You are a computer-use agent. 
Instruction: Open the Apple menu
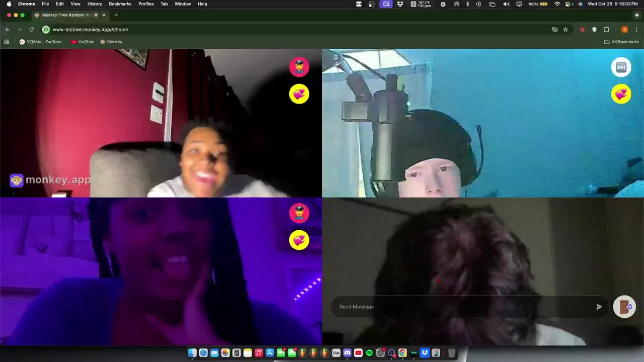tap(9, 4)
